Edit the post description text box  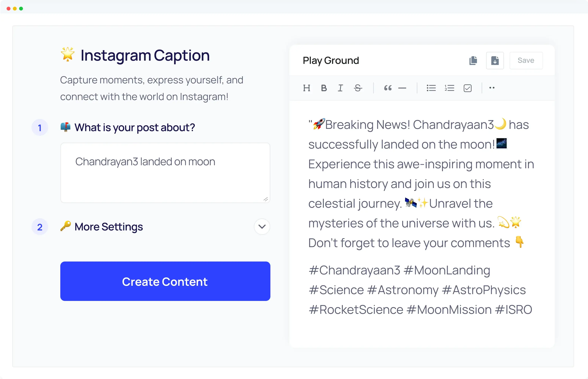165,172
